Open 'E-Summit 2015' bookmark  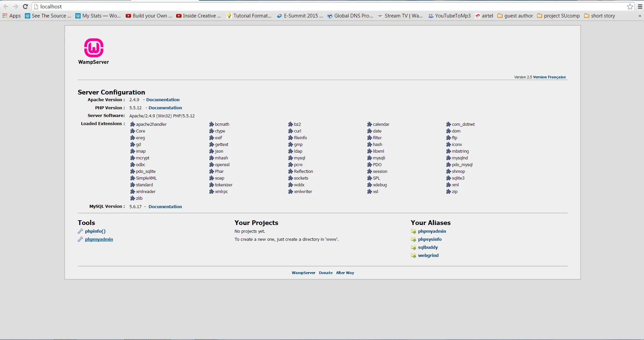click(x=300, y=16)
